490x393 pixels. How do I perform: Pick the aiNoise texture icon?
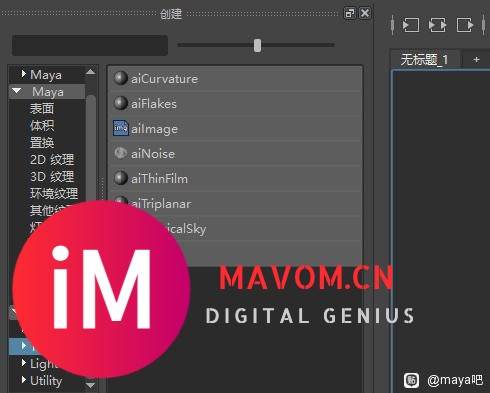tap(121, 153)
